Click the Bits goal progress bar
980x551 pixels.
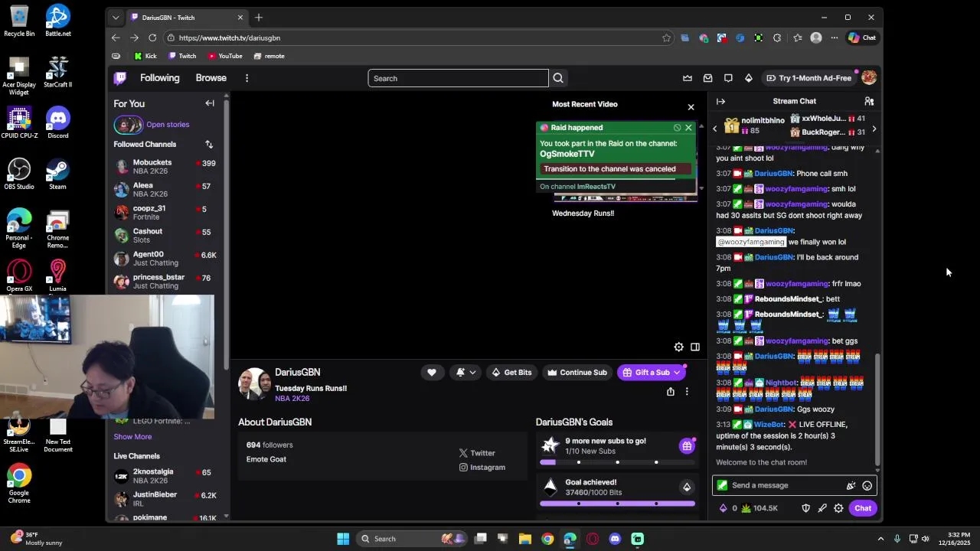[617, 504]
